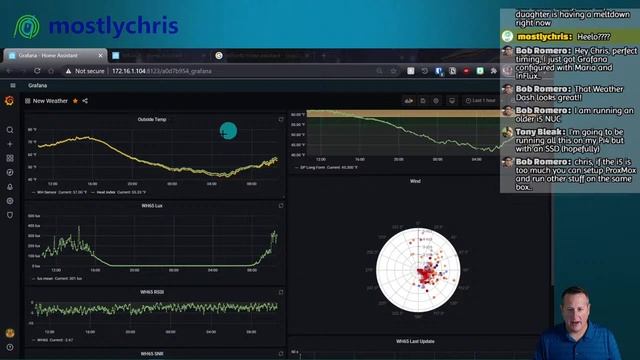This screenshot has height=360, width=640.
Task: Switch to Grafana - Home Assistant browser tab
Action: pos(55,56)
